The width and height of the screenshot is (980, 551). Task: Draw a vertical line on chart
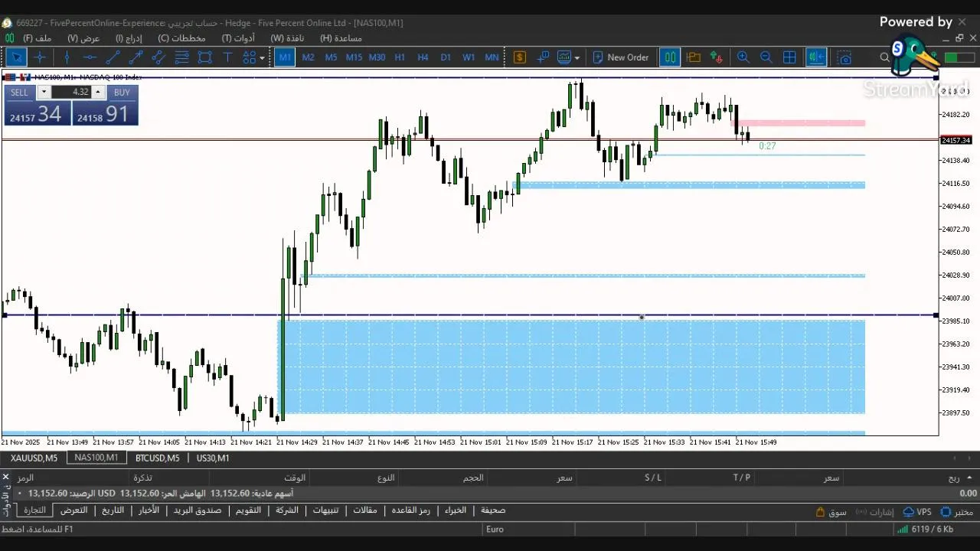point(67,57)
